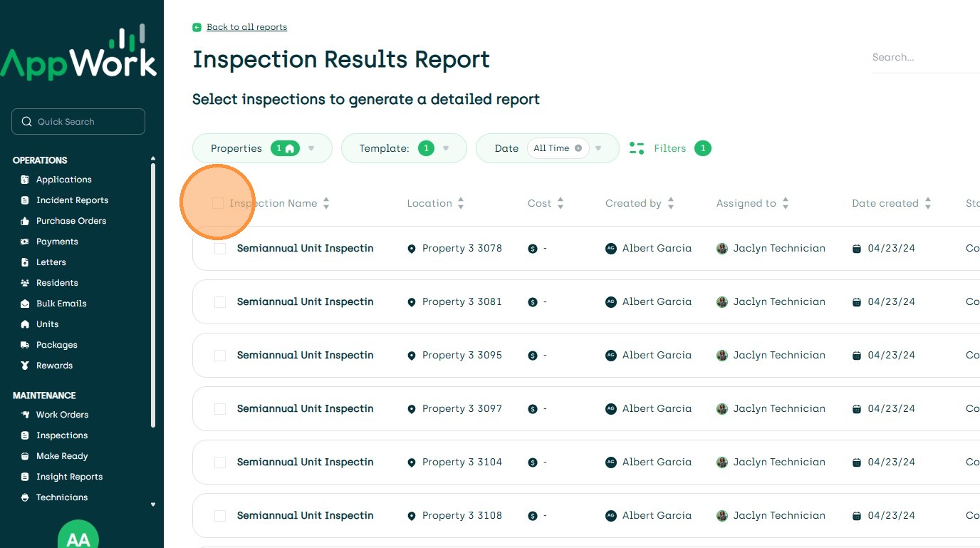Expand the Template filter dropdown
980x548 pixels.
(446, 148)
